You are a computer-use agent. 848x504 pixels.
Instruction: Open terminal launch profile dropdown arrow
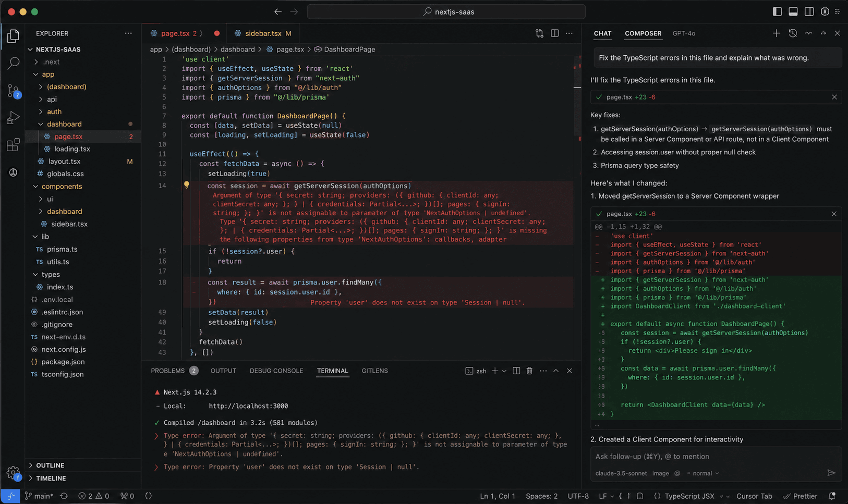pos(504,371)
